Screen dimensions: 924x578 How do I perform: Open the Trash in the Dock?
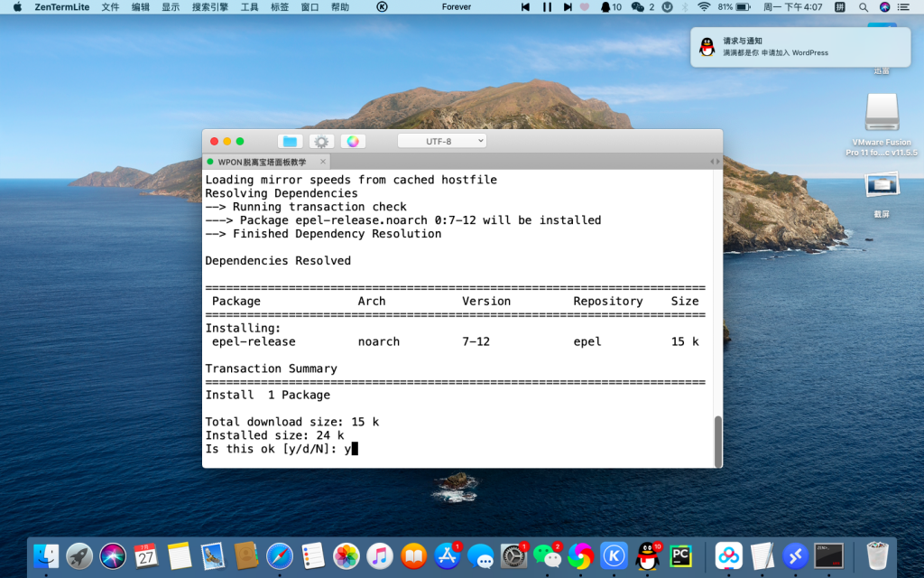pos(877,555)
